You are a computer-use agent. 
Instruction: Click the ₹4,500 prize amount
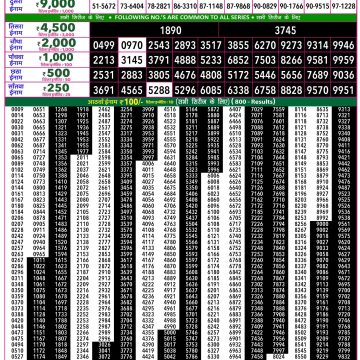tap(56, 28)
